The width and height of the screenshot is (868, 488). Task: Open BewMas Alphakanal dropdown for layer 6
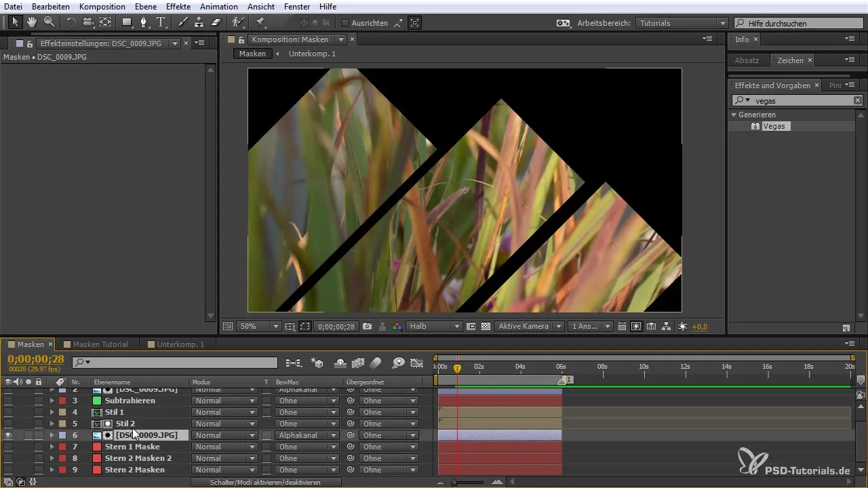click(307, 435)
